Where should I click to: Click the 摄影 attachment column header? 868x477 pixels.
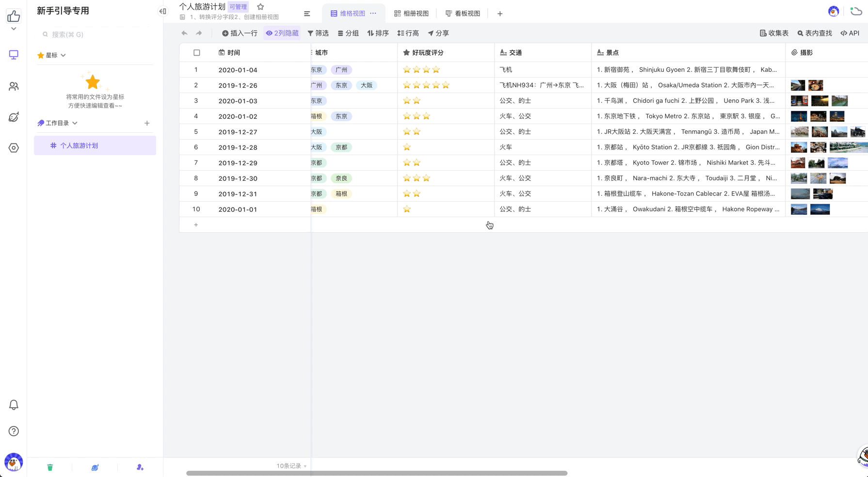[x=826, y=52]
